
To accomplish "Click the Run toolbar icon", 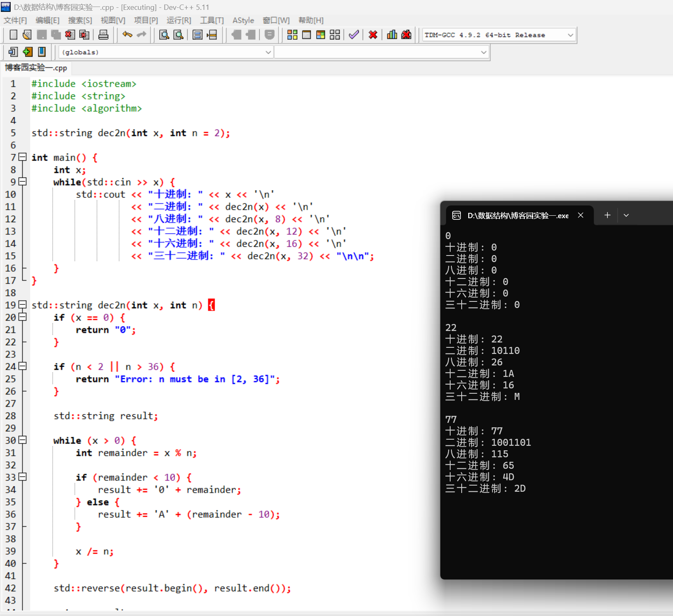I will coord(307,35).
